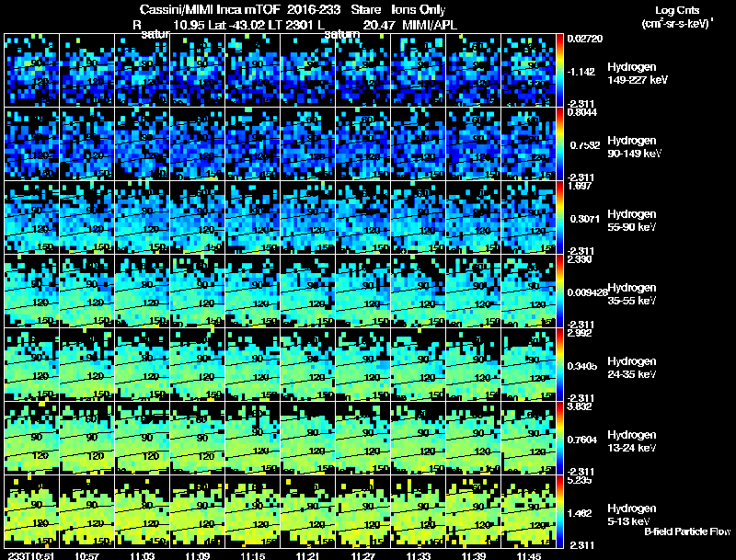Screen dimensions: 736x560
Task: Click the '0.3405' colorbar midpoint value
Action: (x=582, y=366)
